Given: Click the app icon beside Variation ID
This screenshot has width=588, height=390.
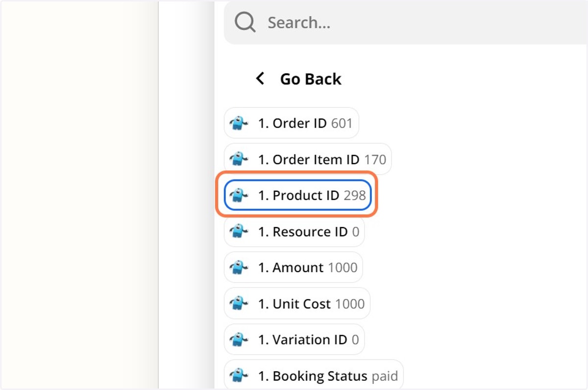Looking at the screenshot, I should [x=239, y=339].
